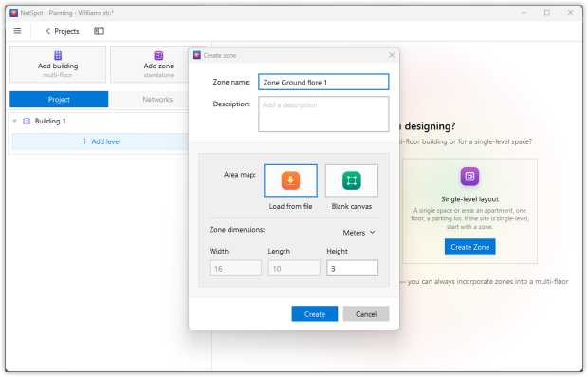Image resolution: width=588 pixels, height=377 pixels.
Task: Edit the Height field value 3
Action: click(x=352, y=268)
